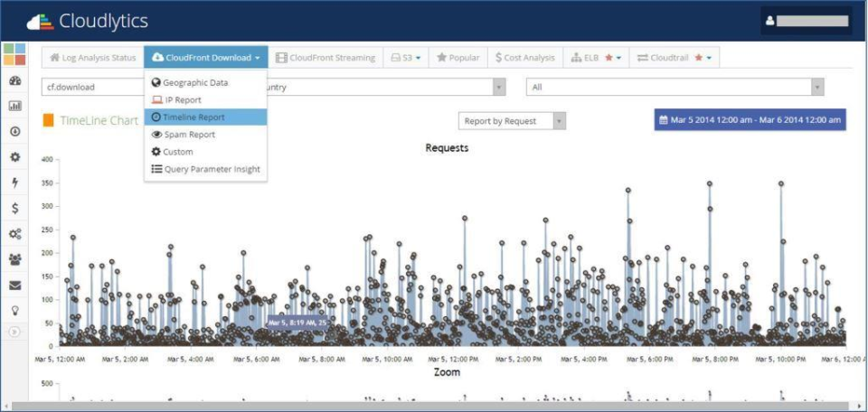This screenshot has height=412, width=868.
Task: Select Query Parameter Insight from the menu
Action: coord(206,169)
